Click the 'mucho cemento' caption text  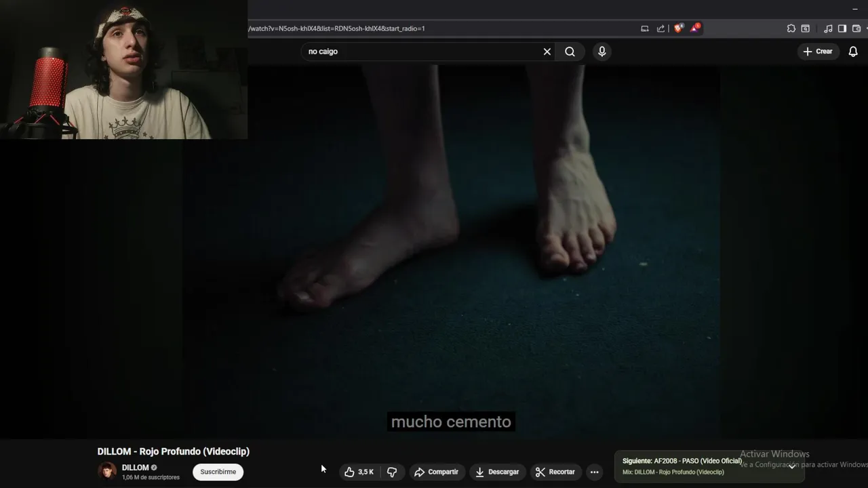(x=451, y=422)
